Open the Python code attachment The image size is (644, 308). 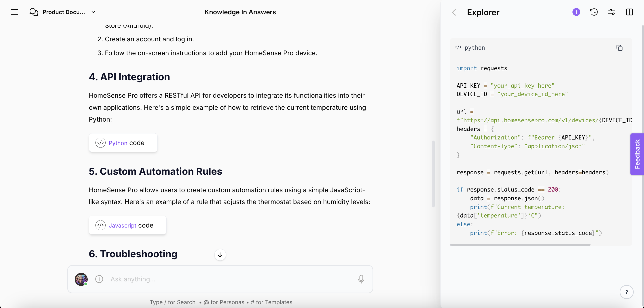click(x=123, y=143)
